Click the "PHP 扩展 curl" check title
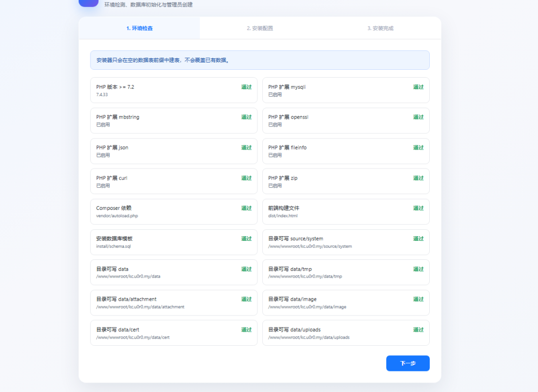 [x=111, y=178]
